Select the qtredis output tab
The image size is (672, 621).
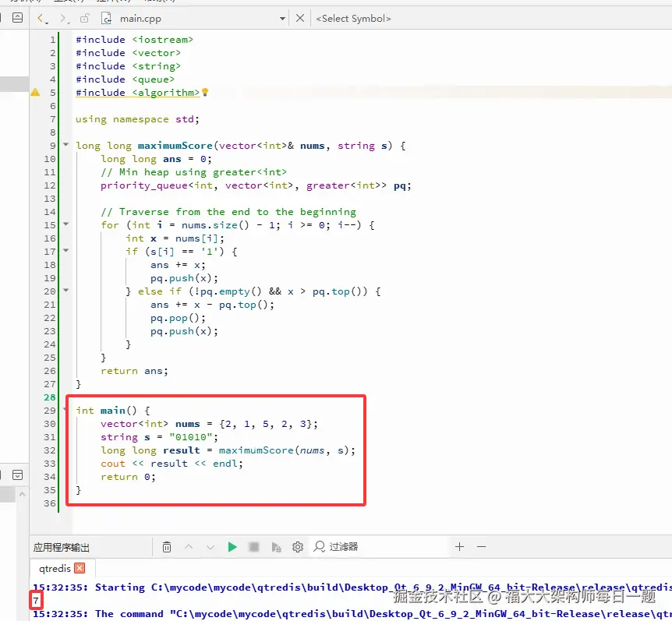tap(55, 568)
